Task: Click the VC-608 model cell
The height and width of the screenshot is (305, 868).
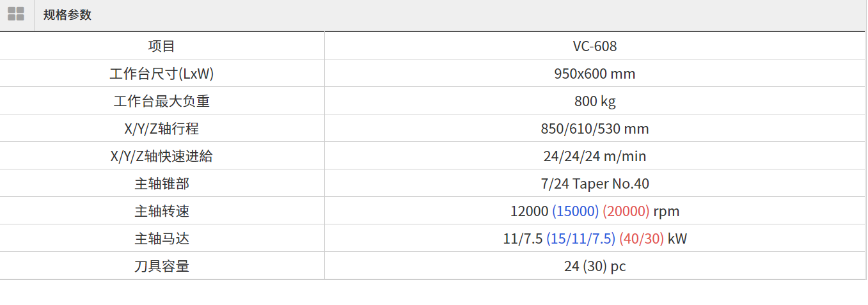Action: [x=595, y=46]
